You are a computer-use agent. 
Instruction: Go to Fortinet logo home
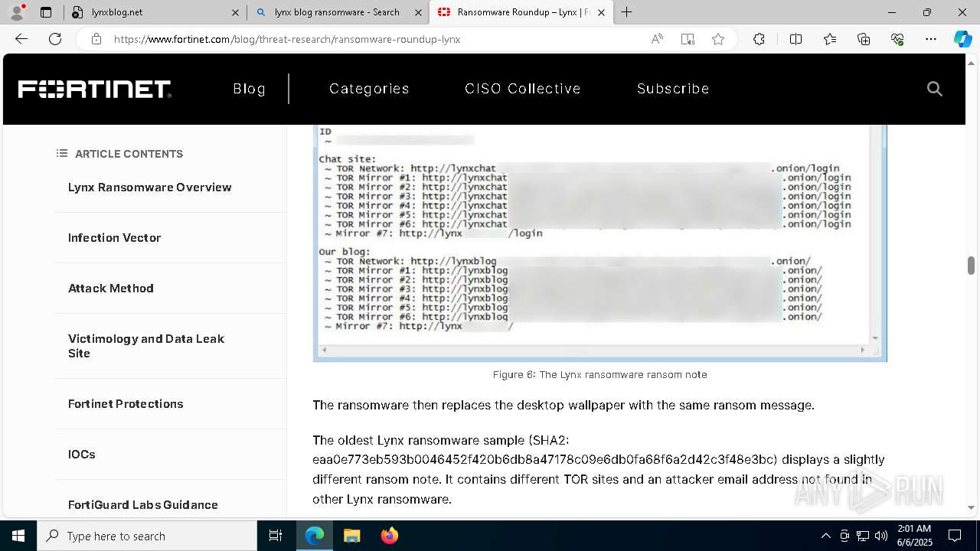click(x=95, y=89)
